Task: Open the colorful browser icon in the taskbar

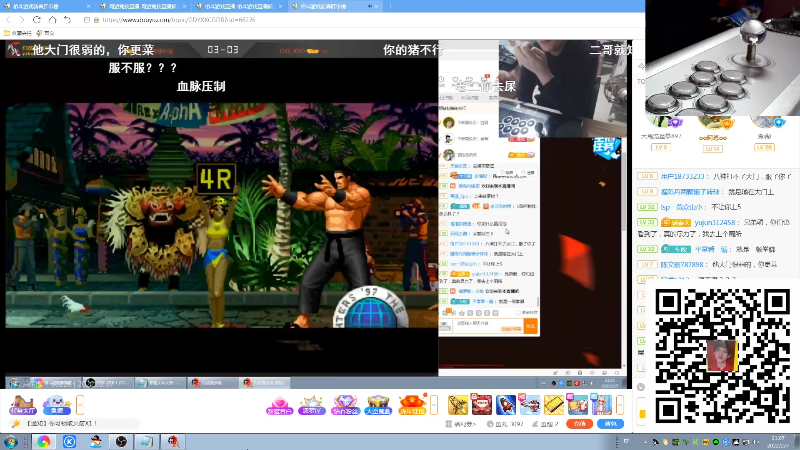Action: pos(43,441)
